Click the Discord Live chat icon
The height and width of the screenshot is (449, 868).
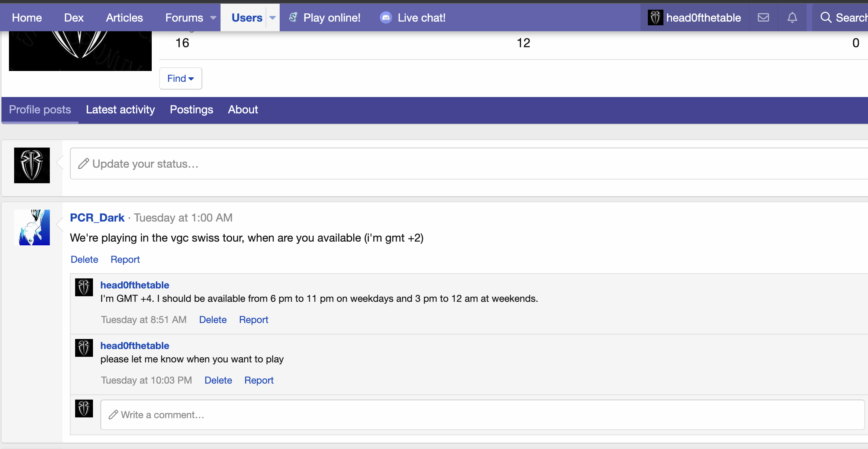pyautogui.click(x=386, y=18)
